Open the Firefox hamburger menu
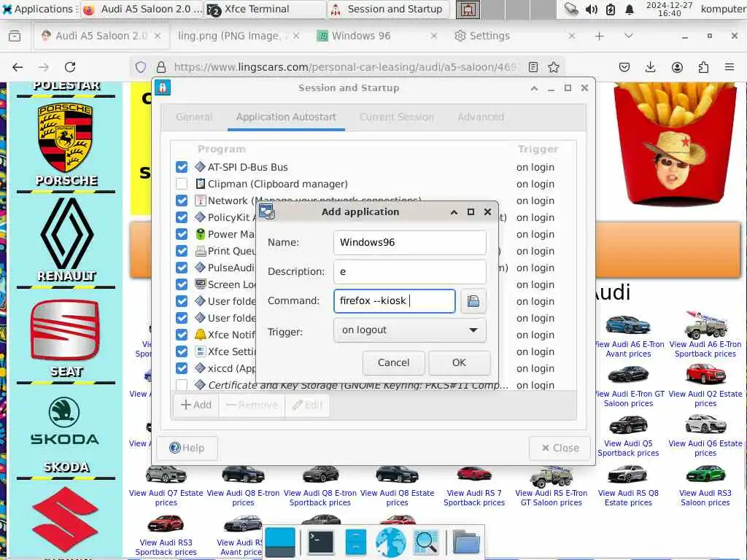 pos(729,67)
